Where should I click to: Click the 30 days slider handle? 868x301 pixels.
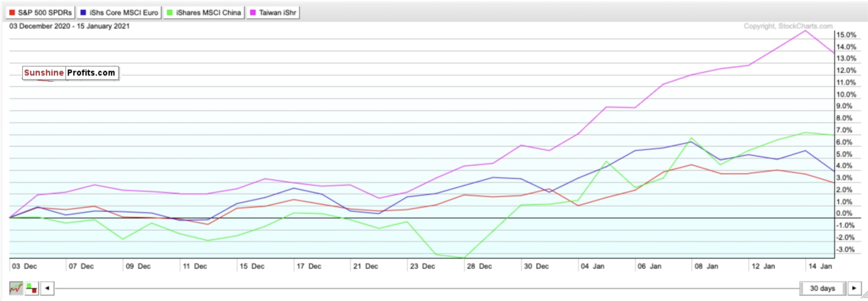(823, 288)
